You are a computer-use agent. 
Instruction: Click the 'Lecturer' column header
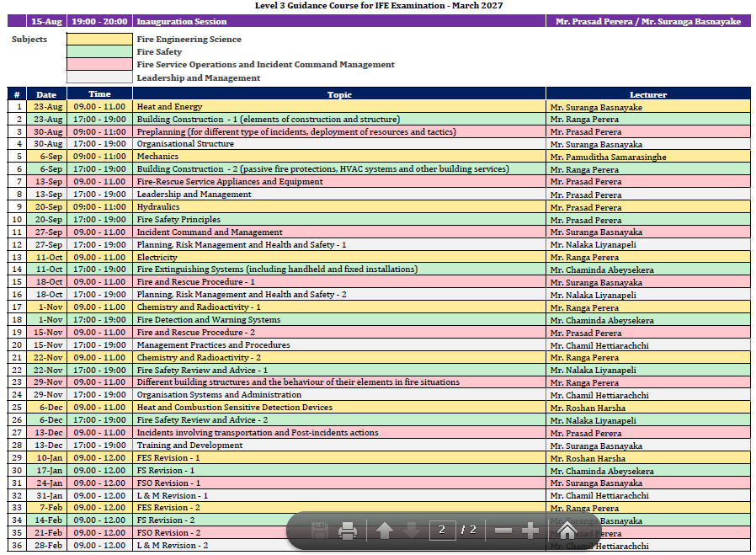[648, 94]
